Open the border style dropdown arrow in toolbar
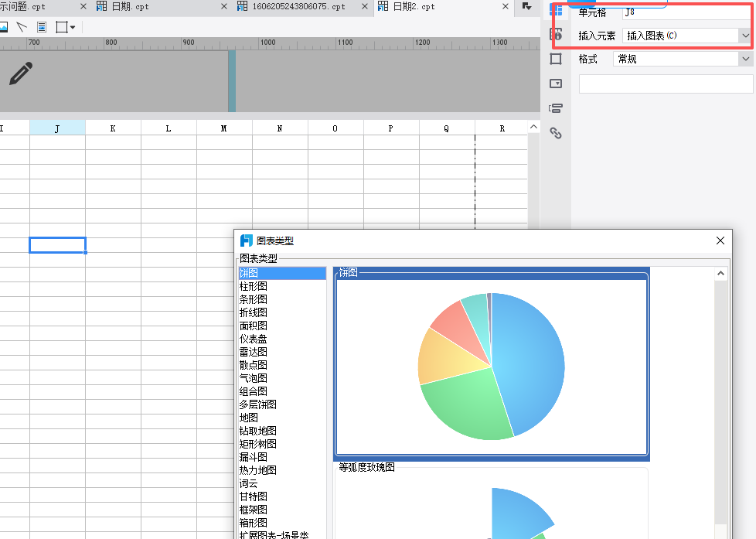 [73, 27]
